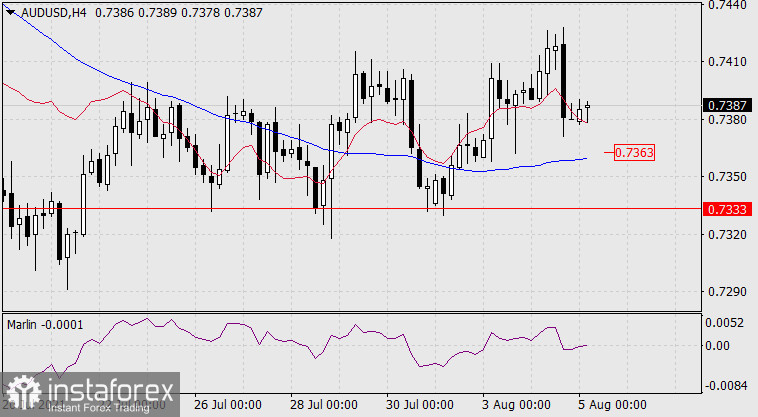
Task: Click the -0.0084 Marlin scale value
Action: point(725,385)
